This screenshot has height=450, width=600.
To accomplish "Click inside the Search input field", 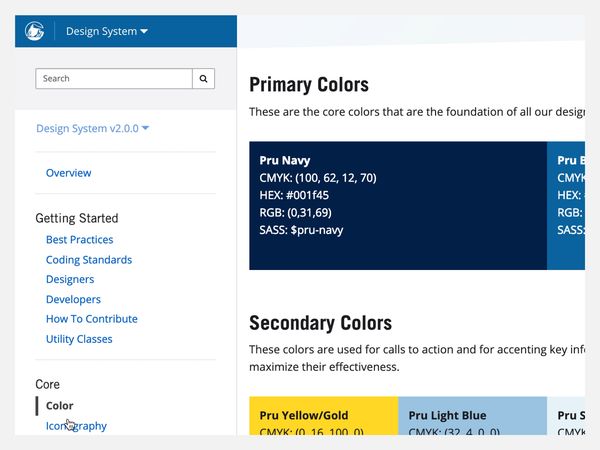I will point(114,78).
